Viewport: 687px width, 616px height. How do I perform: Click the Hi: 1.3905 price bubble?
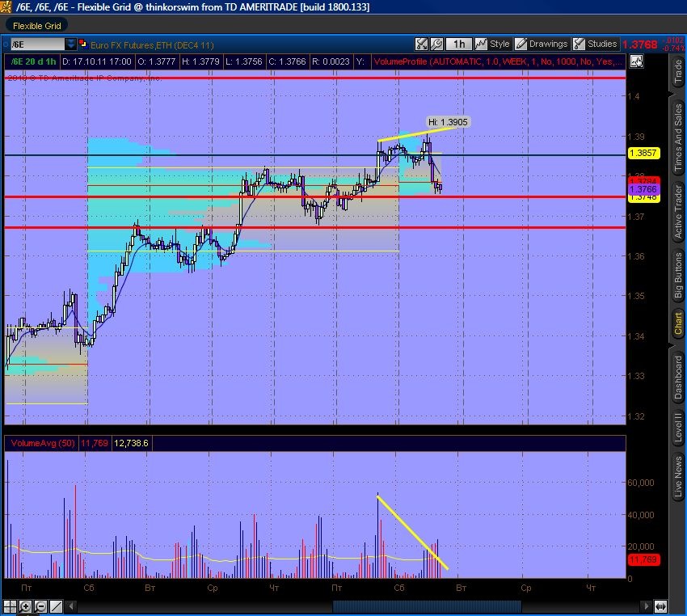pos(448,122)
